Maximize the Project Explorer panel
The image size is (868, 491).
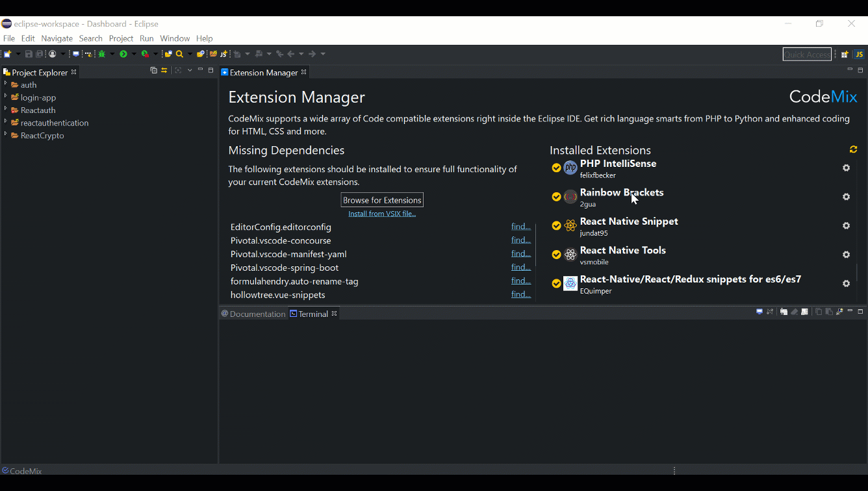[211, 70]
